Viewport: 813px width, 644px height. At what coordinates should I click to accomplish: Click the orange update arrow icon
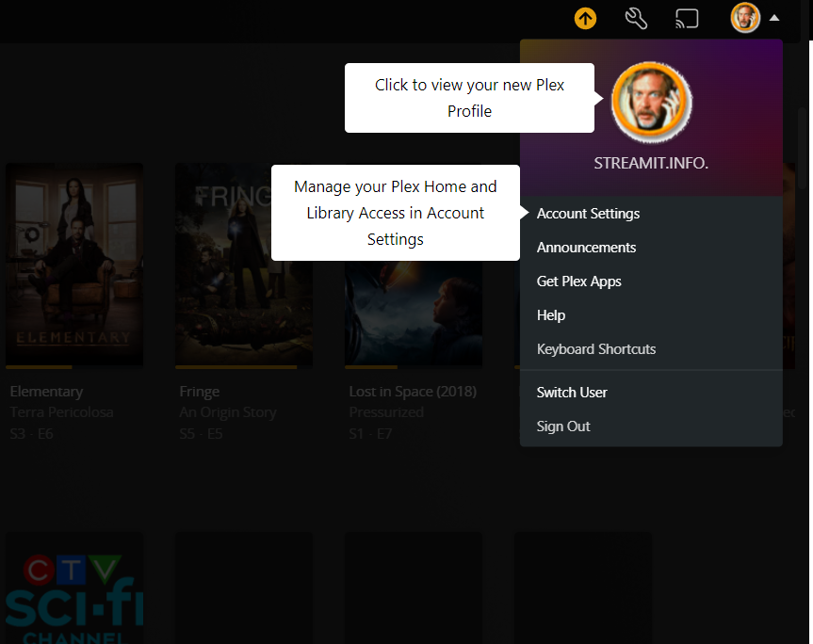click(585, 19)
